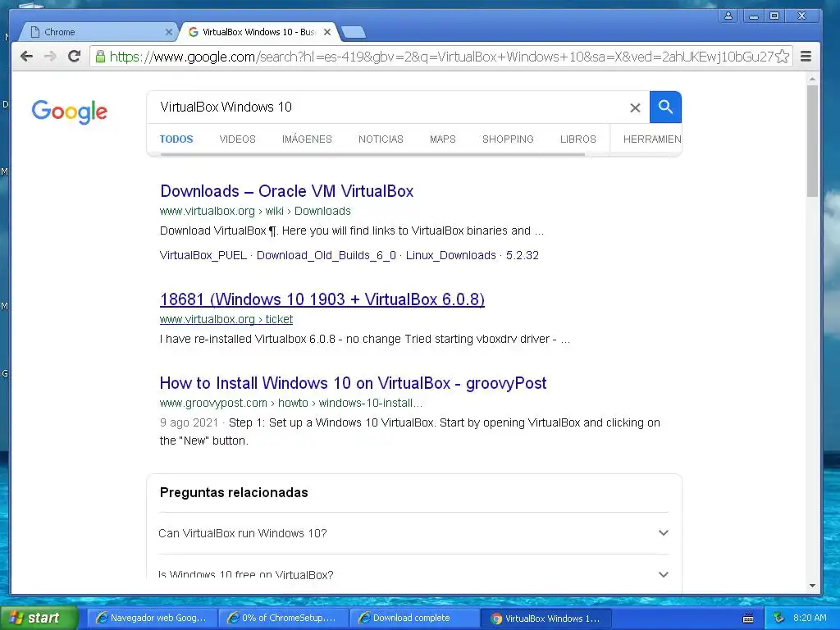The image size is (840, 630).
Task: Expand 'Is Windows 10 free on VirtualBox?' question
Action: pos(413,574)
